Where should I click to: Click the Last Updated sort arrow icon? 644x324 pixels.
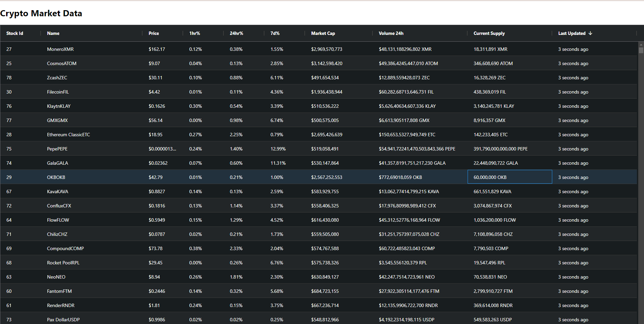coord(591,33)
